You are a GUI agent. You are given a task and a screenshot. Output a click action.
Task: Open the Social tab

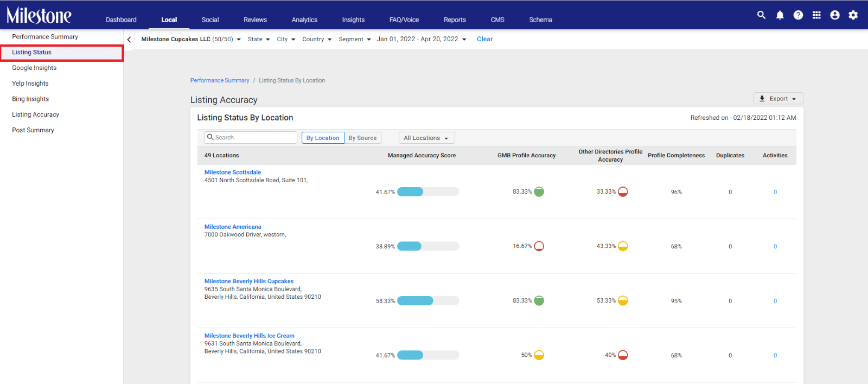[210, 20]
